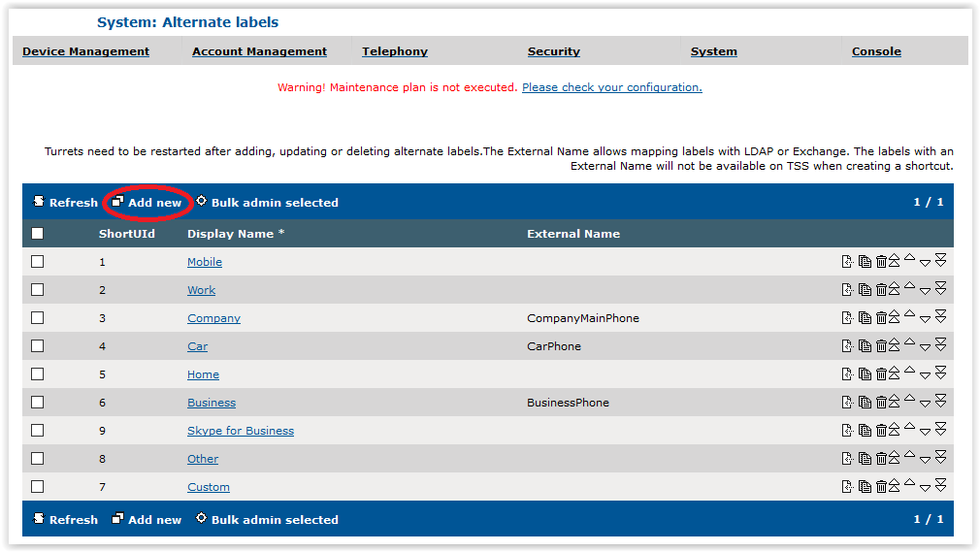This screenshot has width=980, height=552.
Task: Check the Custom row checkbox
Action: pyautogui.click(x=38, y=486)
